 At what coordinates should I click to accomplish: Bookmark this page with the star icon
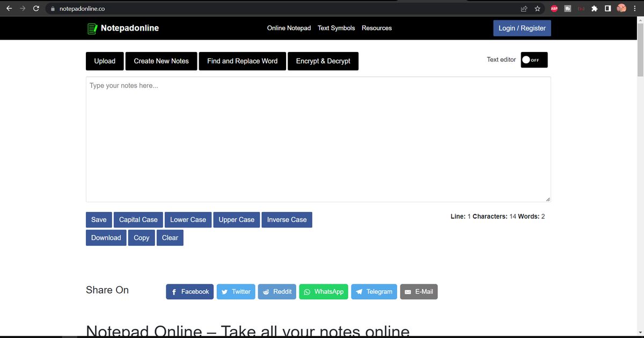coord(537,9)
